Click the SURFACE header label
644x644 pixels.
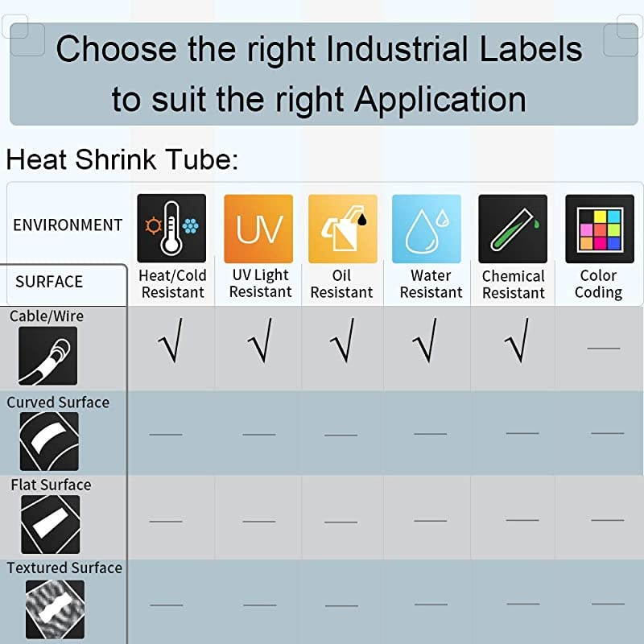[x=49, y=282]
